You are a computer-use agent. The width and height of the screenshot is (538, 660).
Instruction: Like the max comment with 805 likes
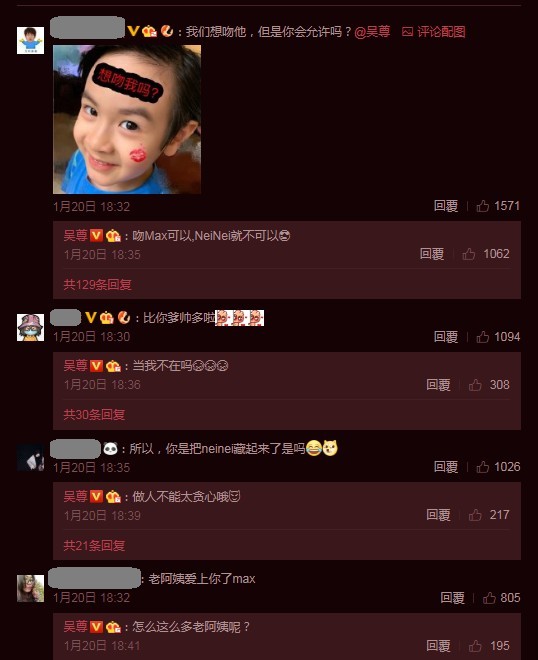[489, 598]
